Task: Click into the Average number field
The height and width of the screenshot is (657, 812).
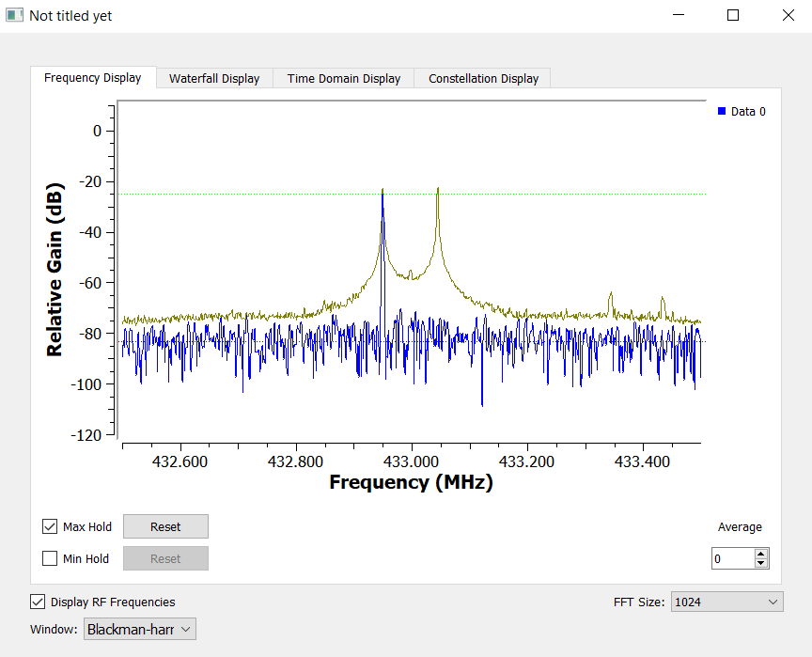Action: coord(732,558)
